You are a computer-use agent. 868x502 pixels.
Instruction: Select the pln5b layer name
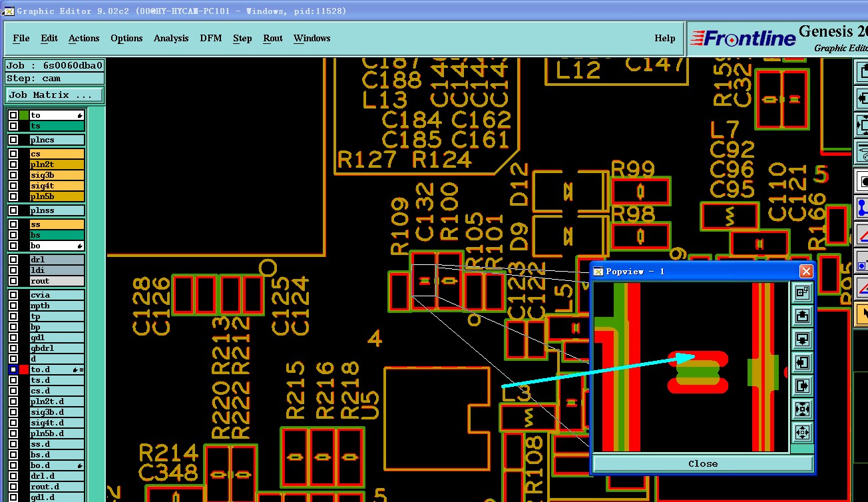[57, 196]
